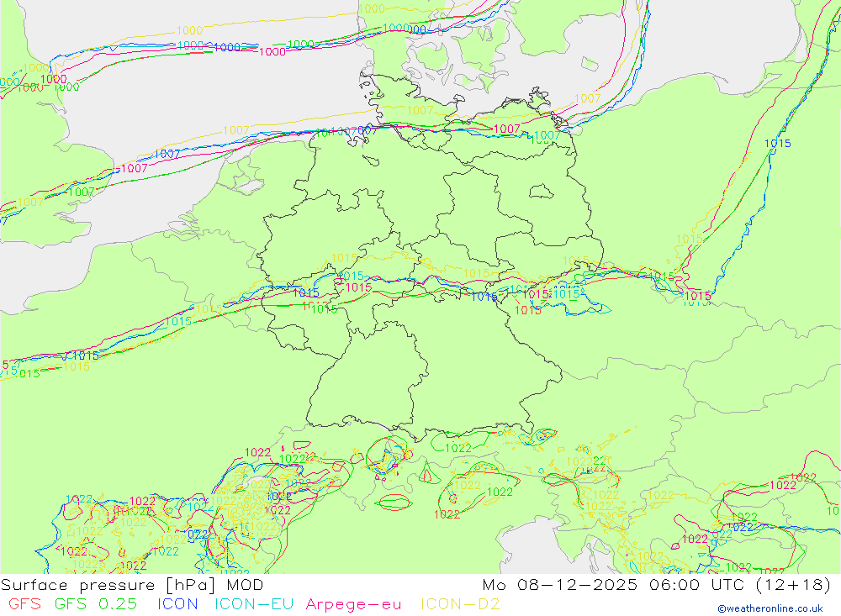Click the blue 1015 label over Belgium
841x616 pixels.
(306, 292)
